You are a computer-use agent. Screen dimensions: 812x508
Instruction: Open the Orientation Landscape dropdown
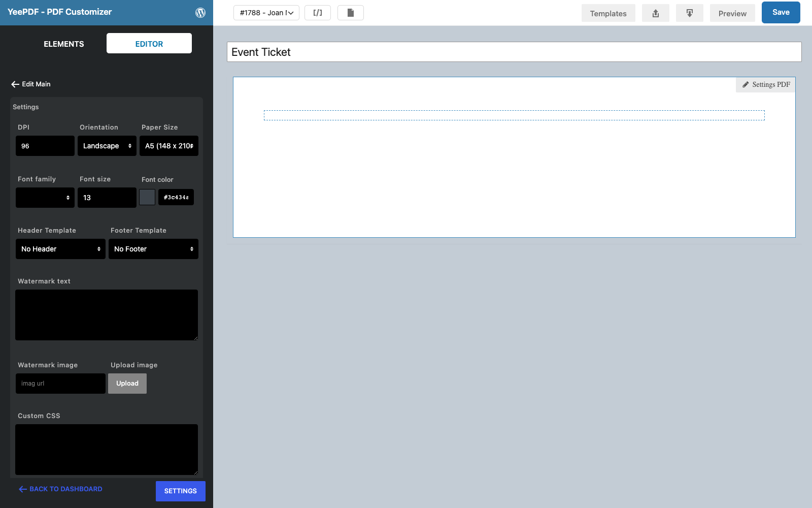click(x=107, y=146)
